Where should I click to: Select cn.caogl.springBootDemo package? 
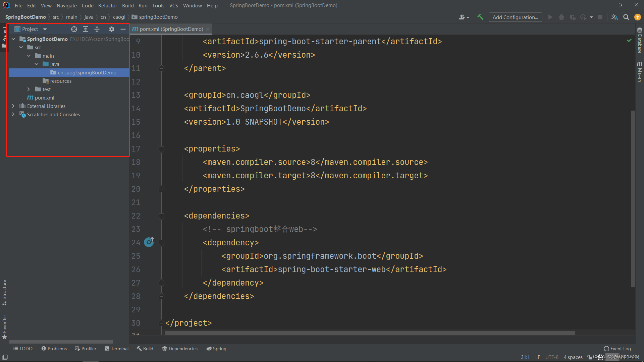69,72
